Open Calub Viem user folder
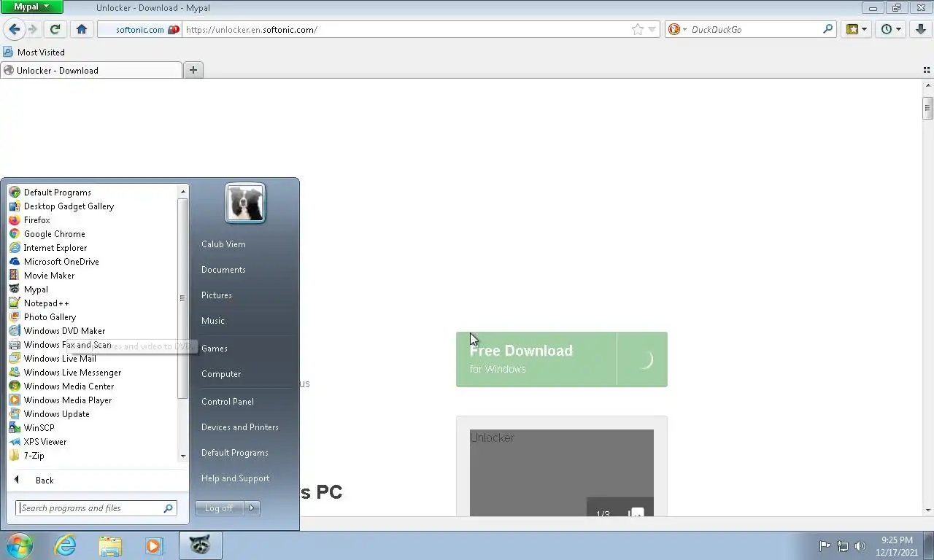This screenshot has width=934, height=560. point(223,244)
